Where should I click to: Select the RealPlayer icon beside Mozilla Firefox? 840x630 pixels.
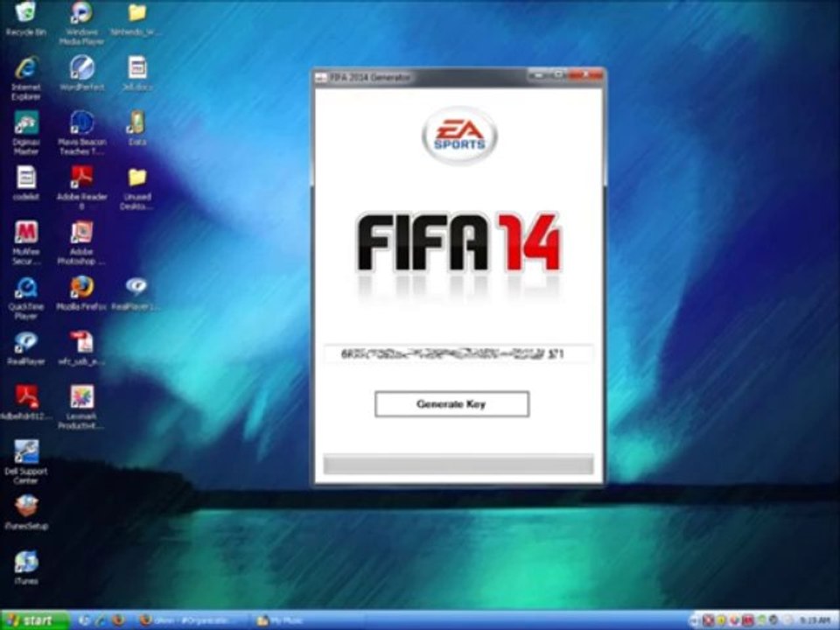[x=136, y=293]
